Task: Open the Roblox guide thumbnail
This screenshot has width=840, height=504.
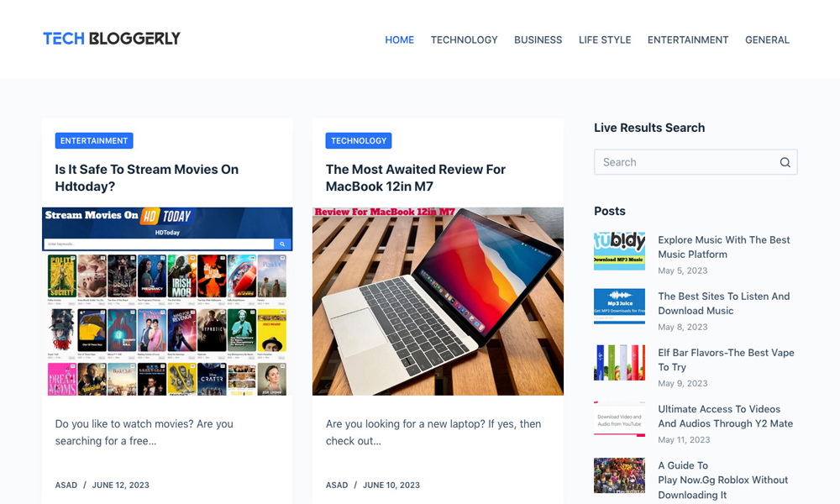Action: pyautogui.click(x=619, y=475)
